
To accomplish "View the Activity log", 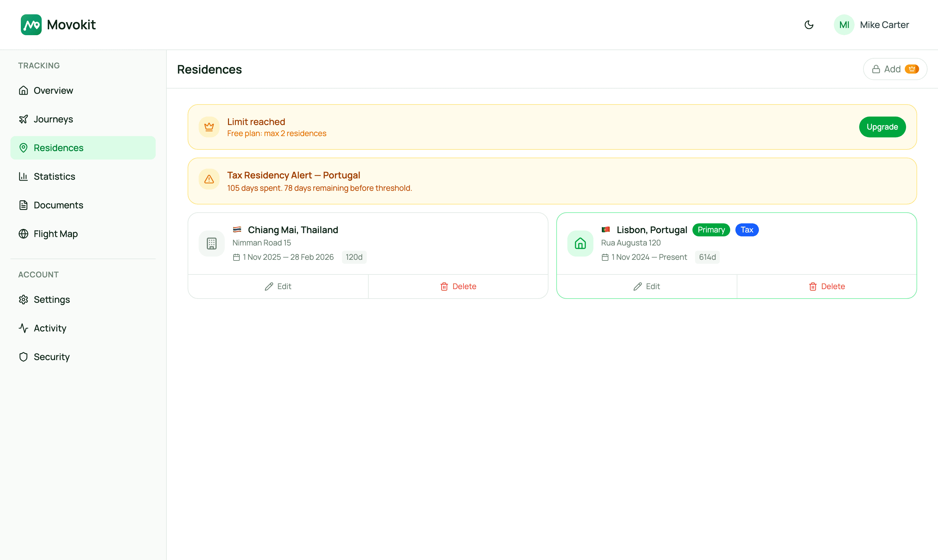I will tap(83, 328).
